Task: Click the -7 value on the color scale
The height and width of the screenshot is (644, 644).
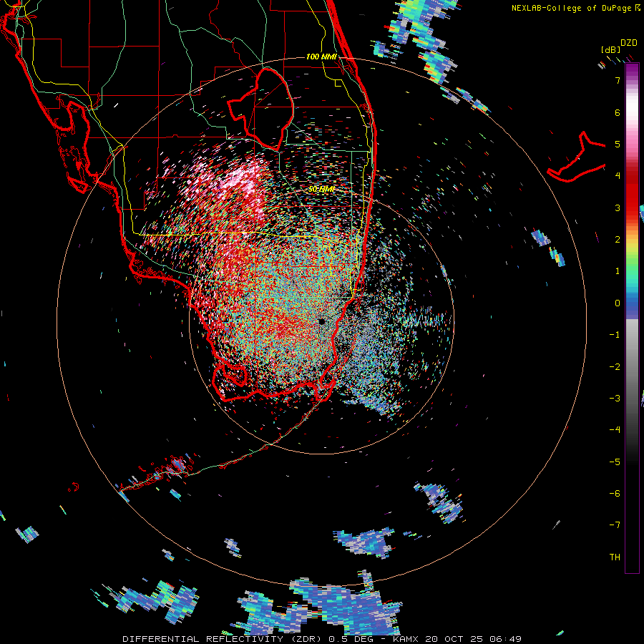Action: point(615,525)
